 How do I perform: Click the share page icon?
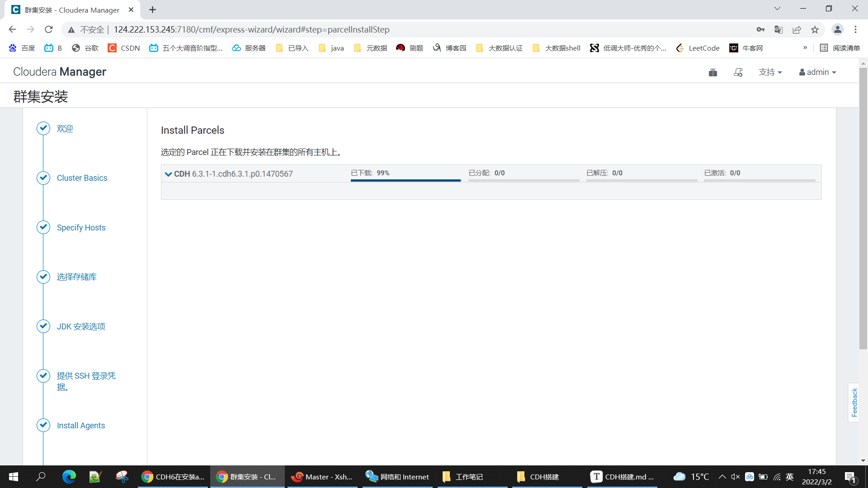797,30
